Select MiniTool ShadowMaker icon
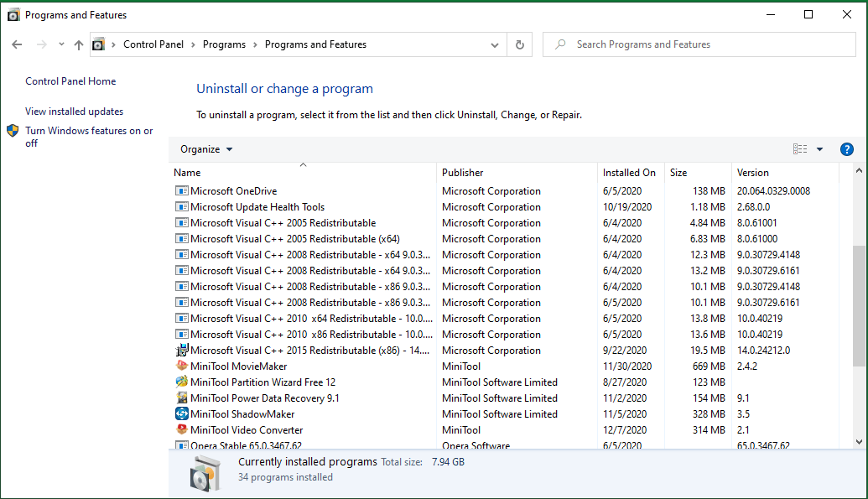868x499 pixels. pyautogui.click(x=182, y=413)
